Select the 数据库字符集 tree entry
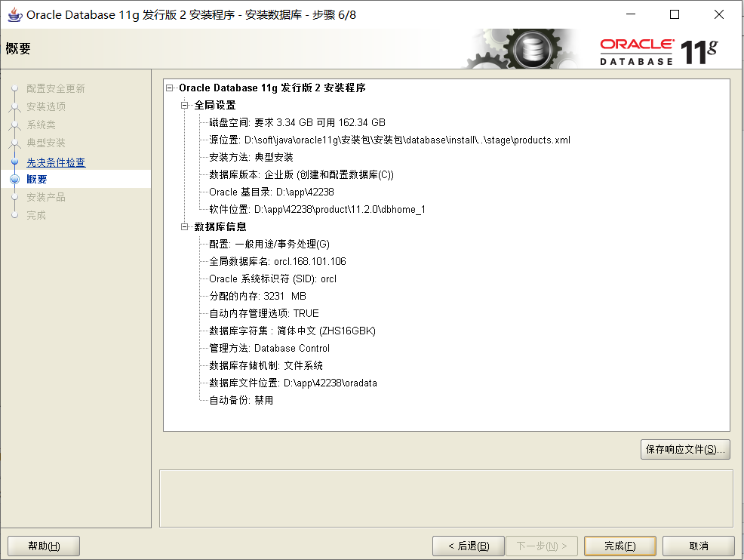 (292, 331)
